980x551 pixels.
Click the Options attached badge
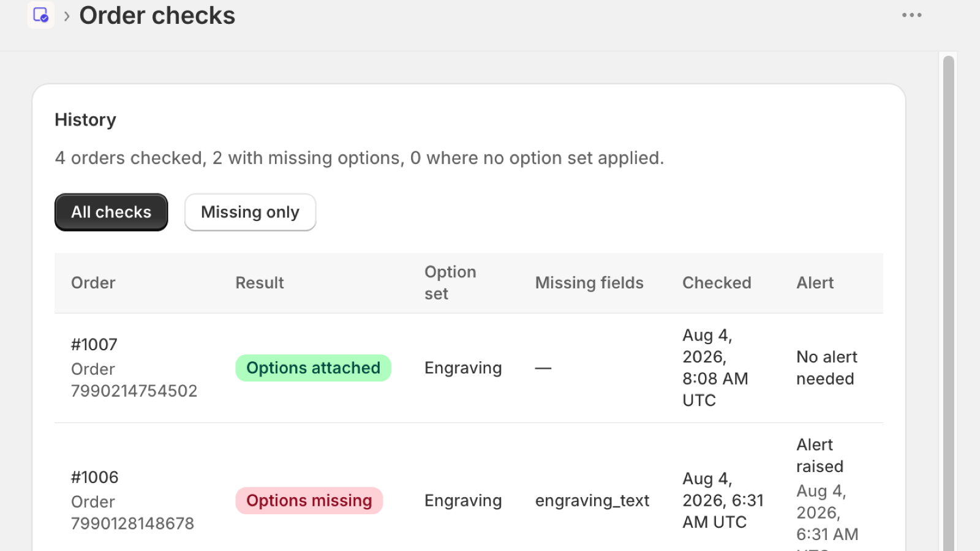(x=313, y=368)
